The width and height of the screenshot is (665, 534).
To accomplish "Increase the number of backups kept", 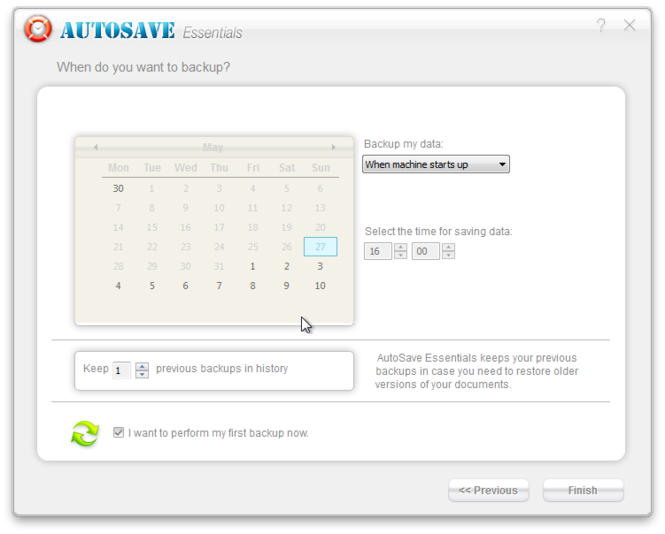I will click(142, 367).
